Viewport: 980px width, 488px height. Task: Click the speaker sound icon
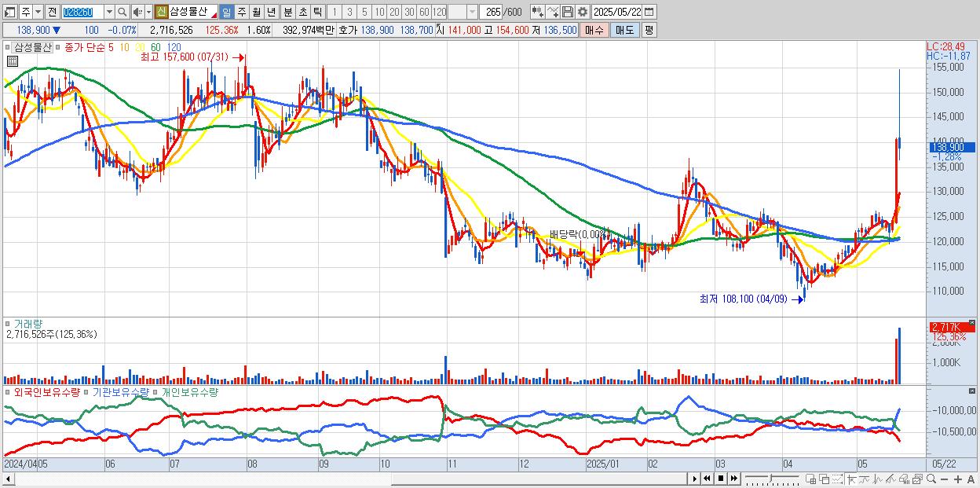137,12
